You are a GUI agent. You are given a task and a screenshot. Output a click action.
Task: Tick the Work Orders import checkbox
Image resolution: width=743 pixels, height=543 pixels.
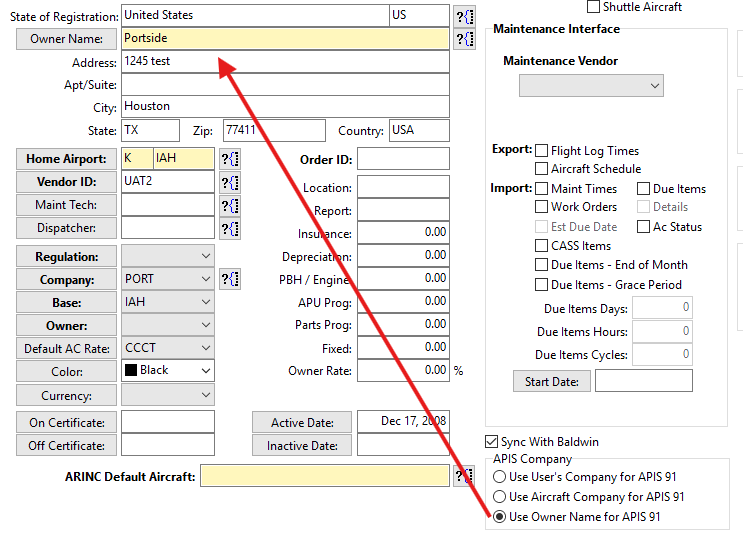pyautogui.click(x=542, y=207)
